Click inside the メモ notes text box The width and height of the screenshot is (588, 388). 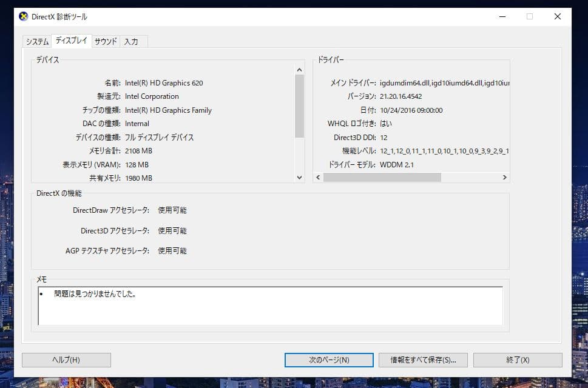click(271, 306)
